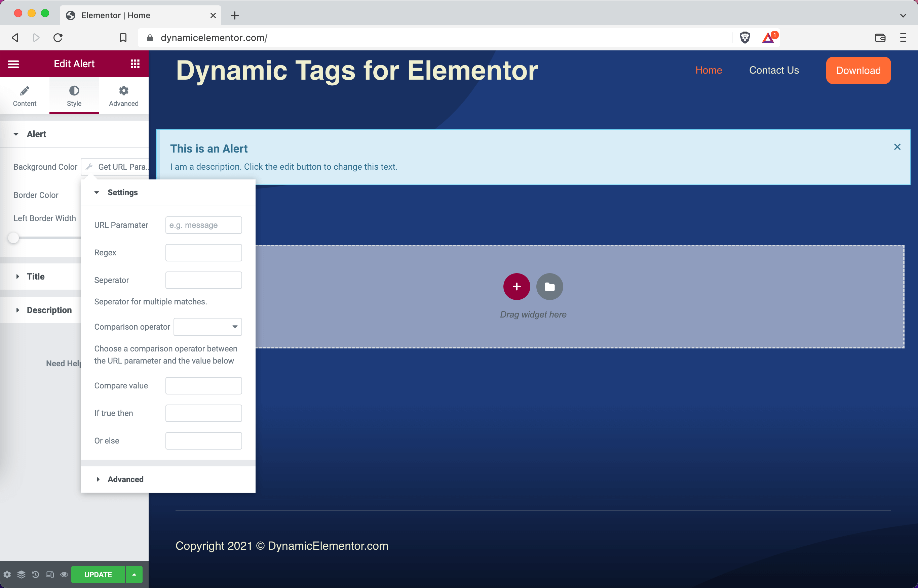Close the Elementor | Home tab
The width and height of the screenshot is (918, 588).
coord(213,15)
